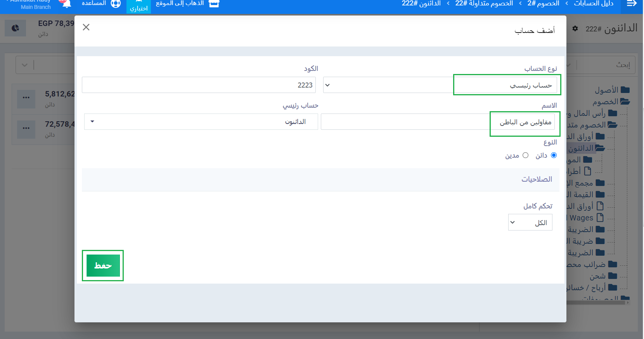
Task: Toggle the main menu icon in top bar
Action: (x=632, y=3)
